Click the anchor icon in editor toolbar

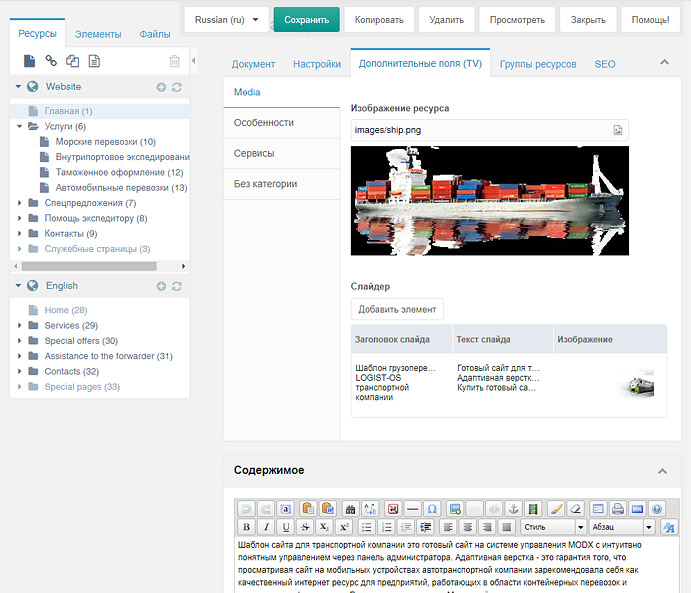pos(514,508)
